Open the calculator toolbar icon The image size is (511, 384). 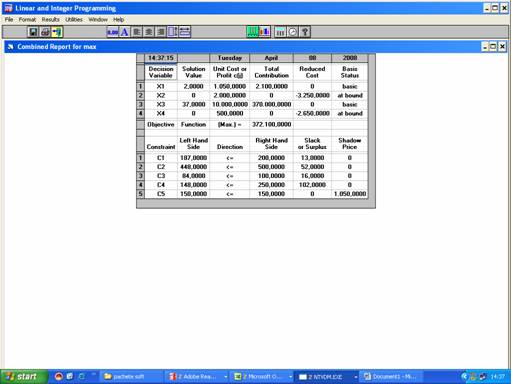pos(280,32)
